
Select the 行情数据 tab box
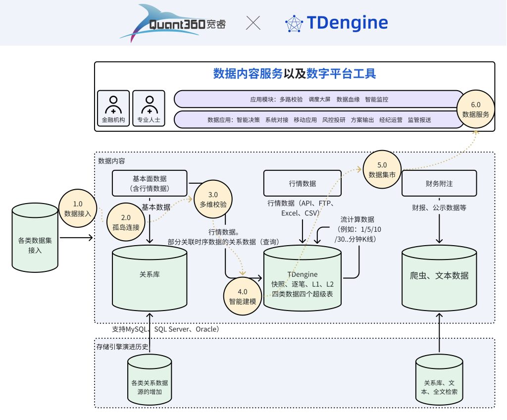303,183
